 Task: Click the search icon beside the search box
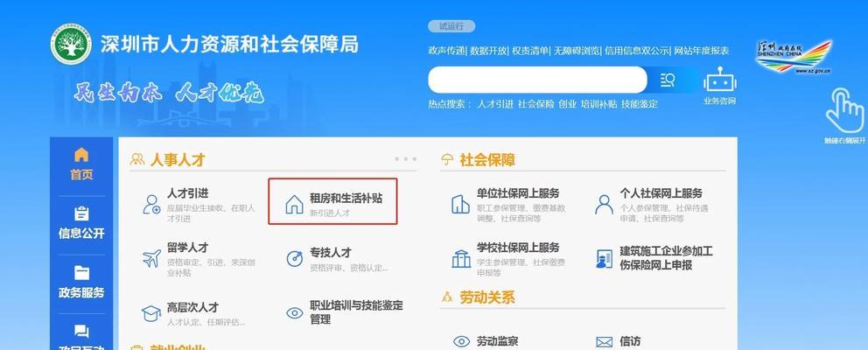click(668, 80)
